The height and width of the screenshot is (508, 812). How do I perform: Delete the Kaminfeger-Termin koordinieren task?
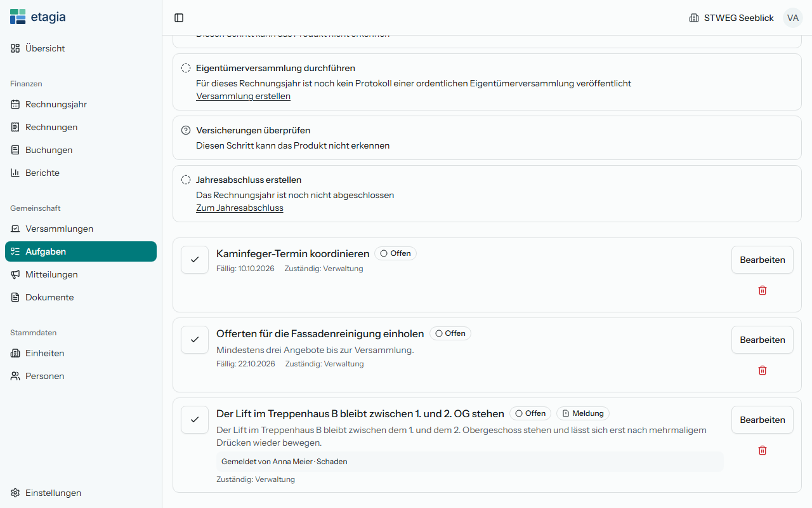point(763,290)
